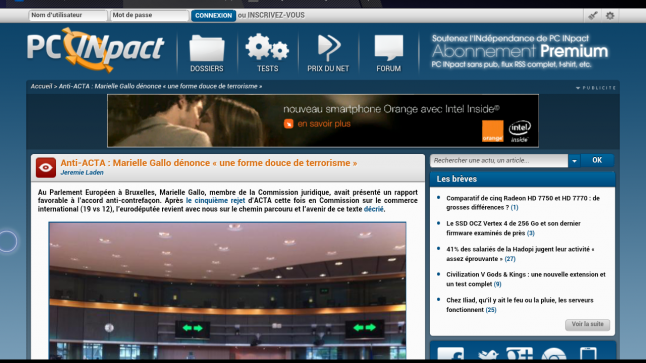Open the 'Voir la suite' button
The height and width of the screenshot is (363, 646).
tap(587, 324)
